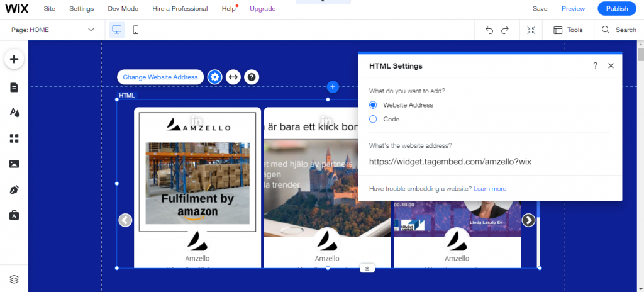Show previous carousel card

coord(125,220)
